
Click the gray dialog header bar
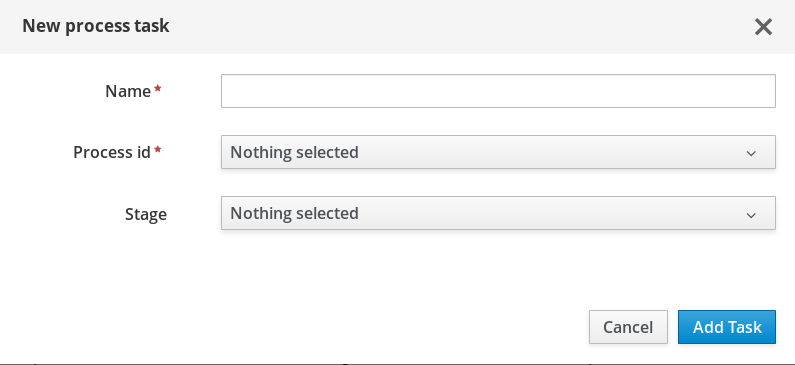[x=398, y=27]
